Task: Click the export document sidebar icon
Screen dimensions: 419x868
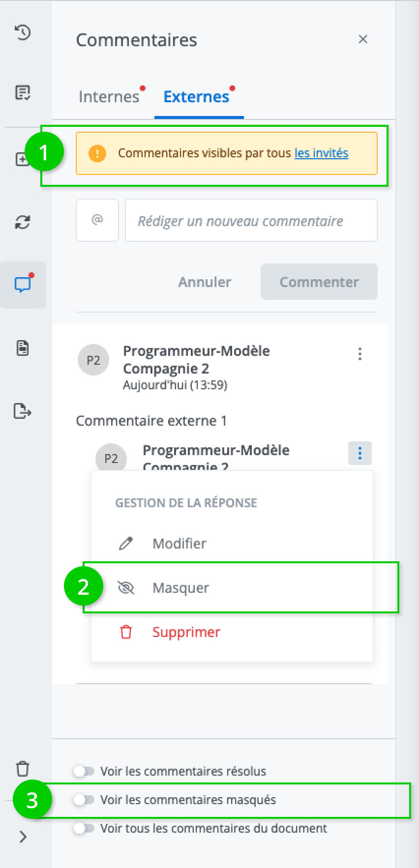Action: (x=23, y=410)
